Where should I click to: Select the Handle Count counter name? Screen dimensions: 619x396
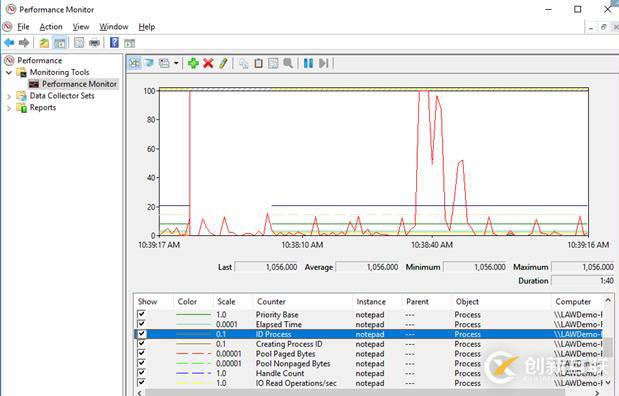click(280, 373)
